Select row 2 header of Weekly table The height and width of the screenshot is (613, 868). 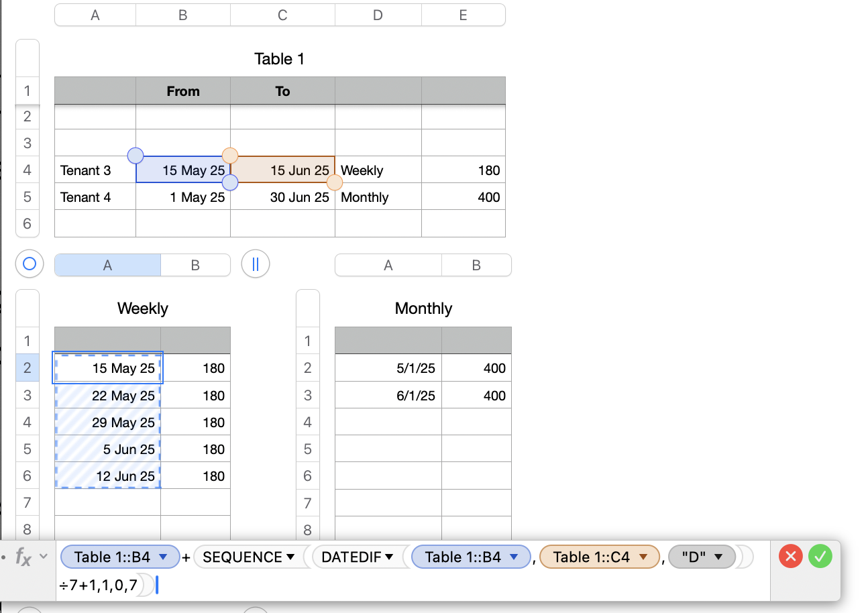28,368
